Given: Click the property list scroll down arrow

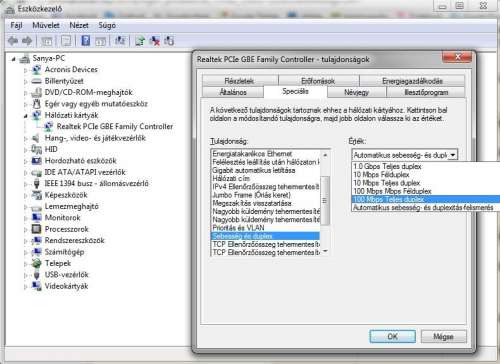Looking at the screenshot, I should (x=325, y=251).
